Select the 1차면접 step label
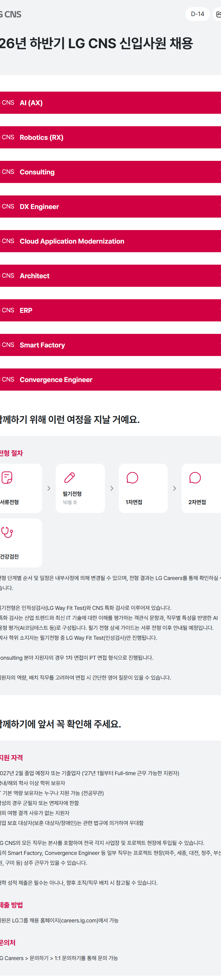 pyautogui.click(x=134, y=502)
